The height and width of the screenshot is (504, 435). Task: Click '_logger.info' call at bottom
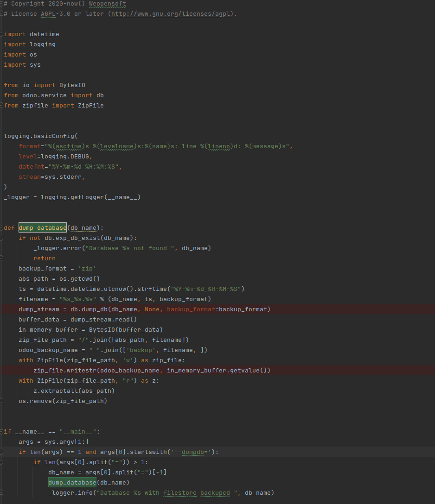[x=70, y=493]
